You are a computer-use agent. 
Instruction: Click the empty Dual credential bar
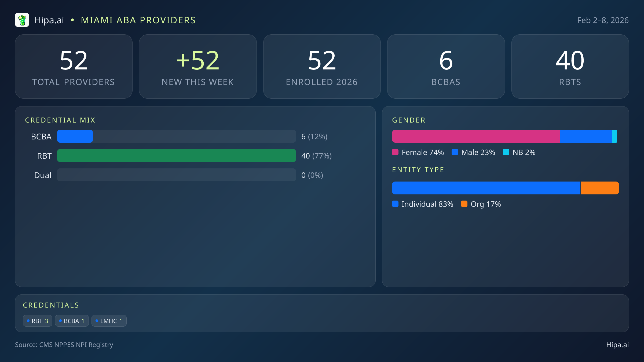(x=176, y=175)
